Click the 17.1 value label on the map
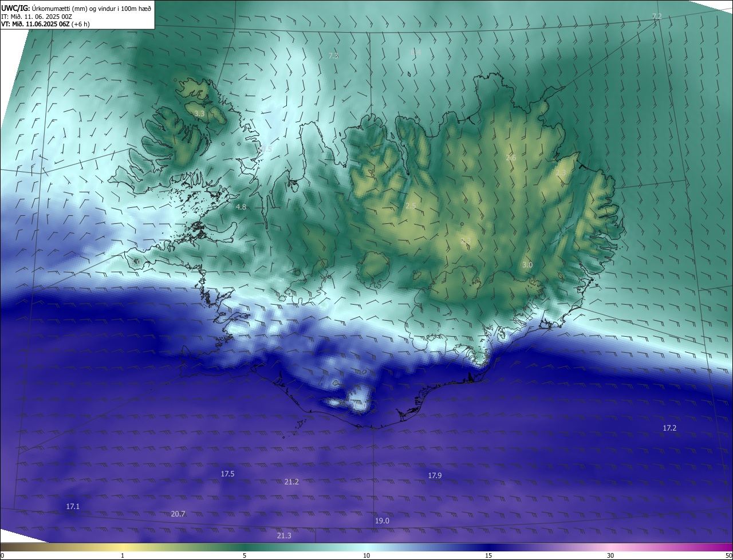This screenshot has height=560, width=733. [x=73, y=506]
